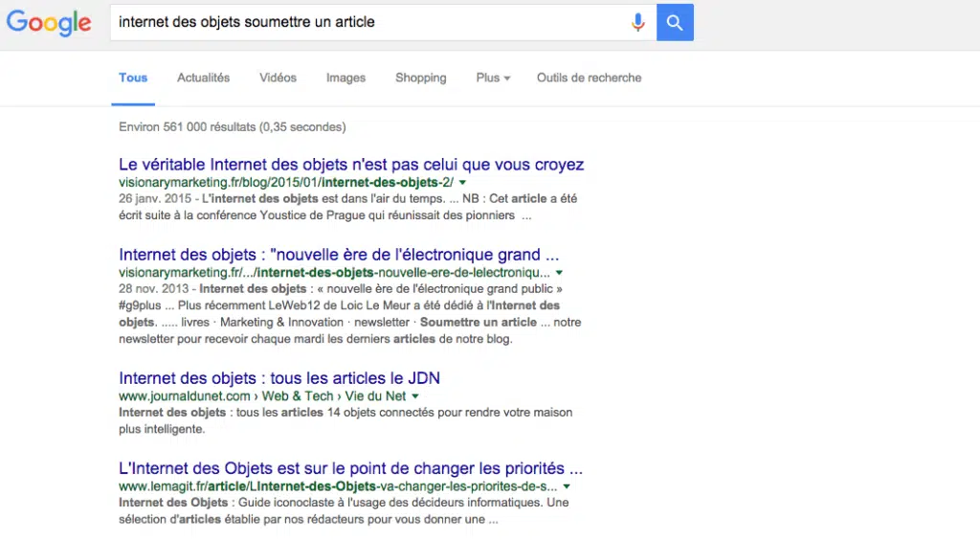Open the Vidéos tab
Screen dimensions: 980x540
[x=278, y=79]
